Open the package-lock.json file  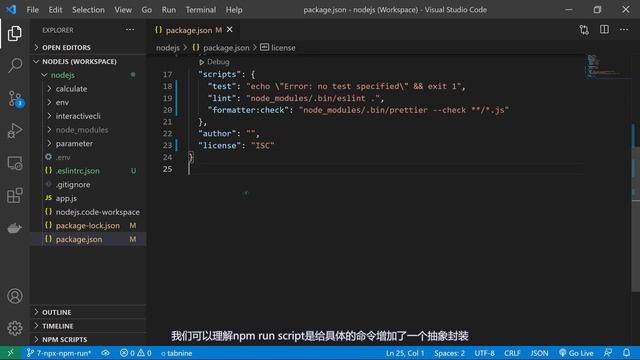[88, 226]
